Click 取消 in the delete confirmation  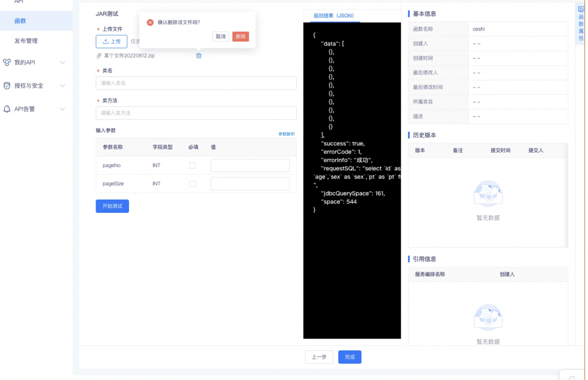(x=221, y=36)
